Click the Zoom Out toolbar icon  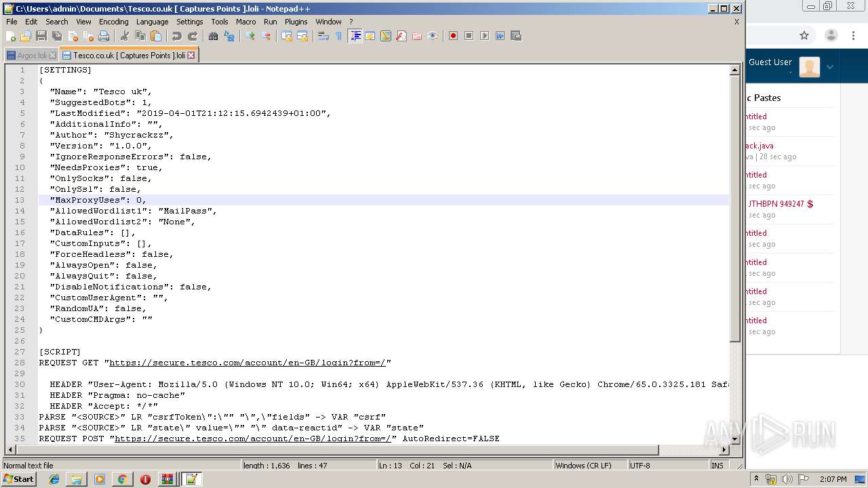(266, 36)
